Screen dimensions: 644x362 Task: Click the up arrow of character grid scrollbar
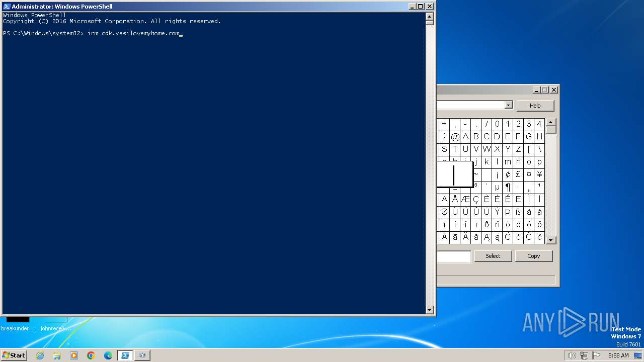pos(551,123)
